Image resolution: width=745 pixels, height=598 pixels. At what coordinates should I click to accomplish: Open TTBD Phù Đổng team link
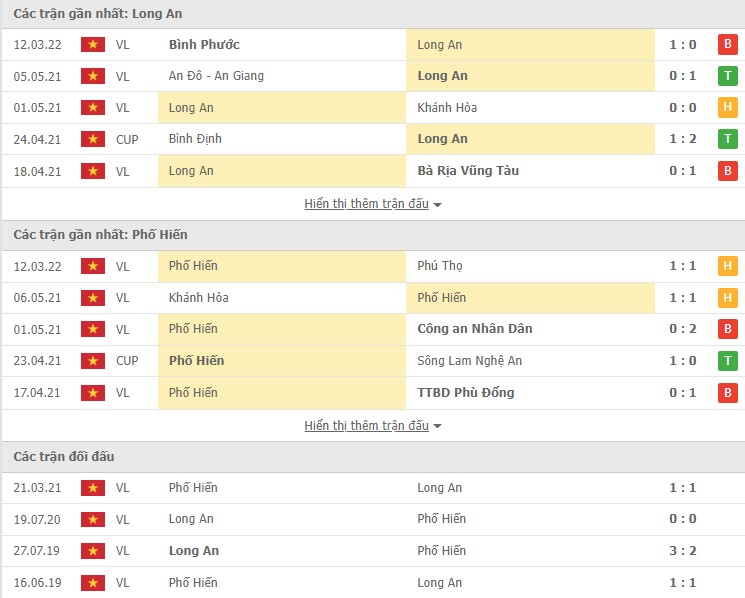(465, 392)
